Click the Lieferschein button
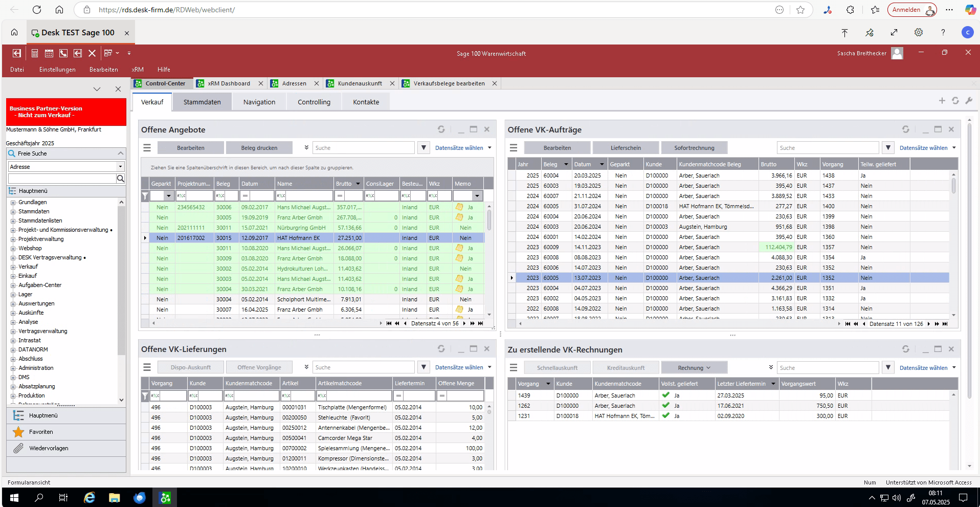 (x=626, y=148)
